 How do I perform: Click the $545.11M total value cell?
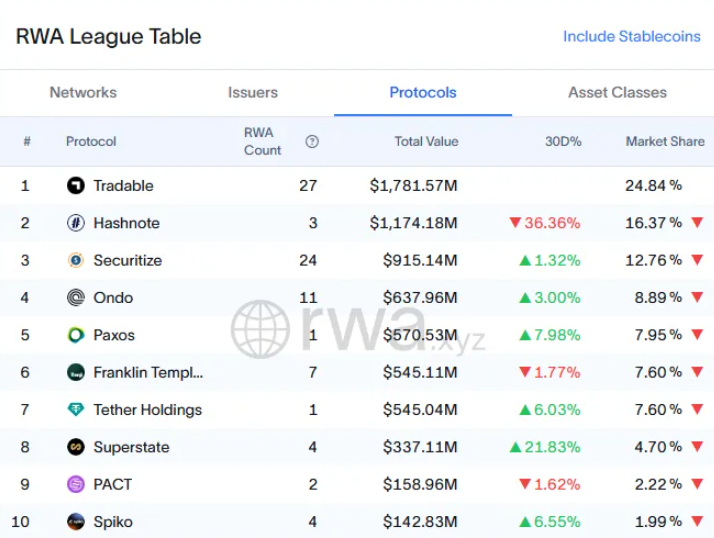click(x=420, y=372)
